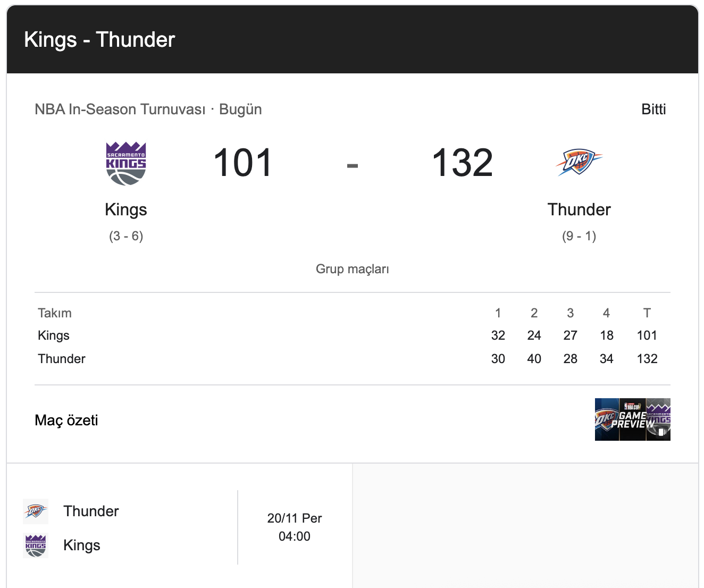This screenshot has width=704, height=588.
Task: Open the Game Preview video thumbnail
Action: click(632, 419)
